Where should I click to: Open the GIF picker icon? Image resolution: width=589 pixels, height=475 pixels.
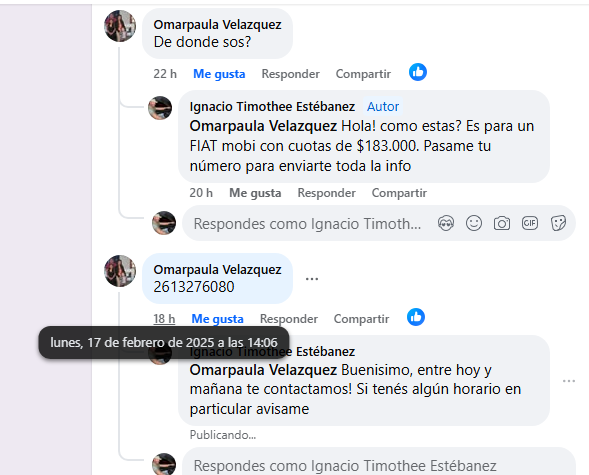pos(530,223)
